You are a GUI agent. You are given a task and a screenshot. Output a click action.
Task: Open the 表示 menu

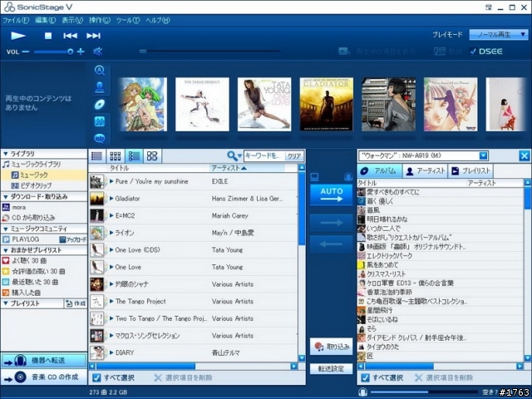(x=72, y=20)
